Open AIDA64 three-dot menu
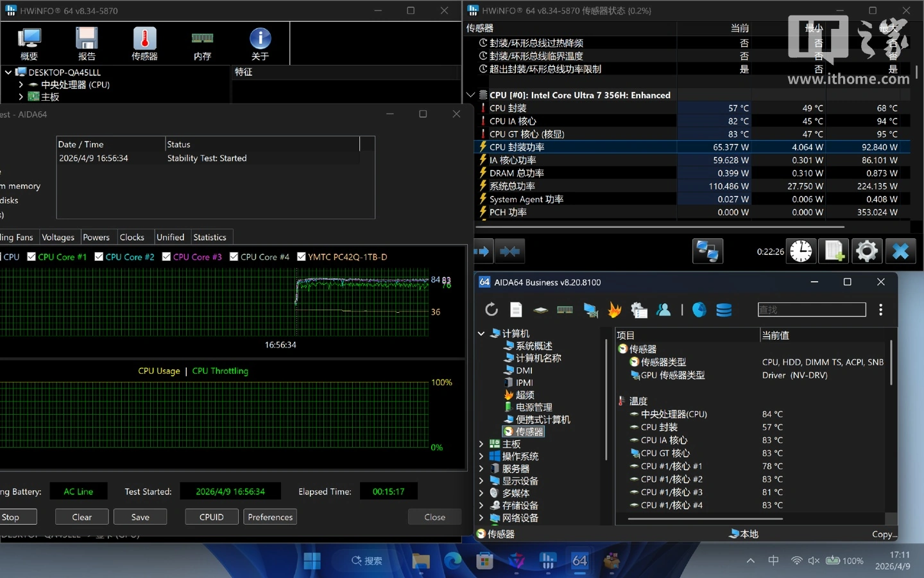This screenshot has height=578, width=924. 880,310
